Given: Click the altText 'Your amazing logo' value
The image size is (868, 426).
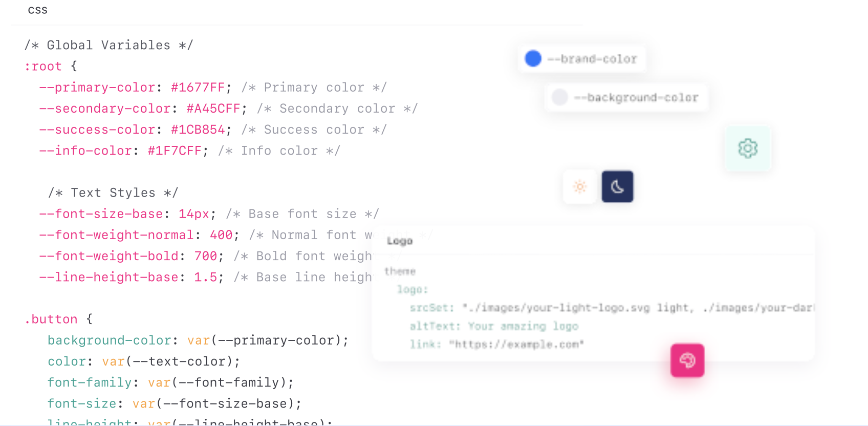Looking at the screenshot, I should point(523,326).
